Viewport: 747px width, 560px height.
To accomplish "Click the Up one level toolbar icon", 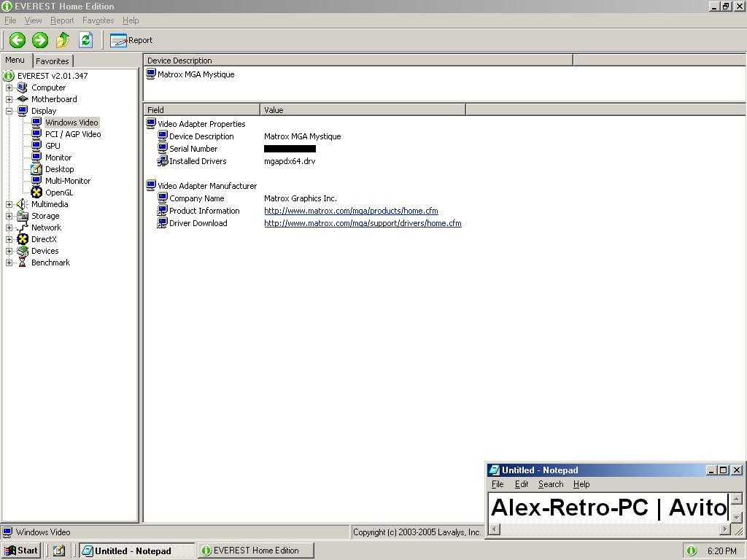I will pyautogui.click(x=63, y=40).
